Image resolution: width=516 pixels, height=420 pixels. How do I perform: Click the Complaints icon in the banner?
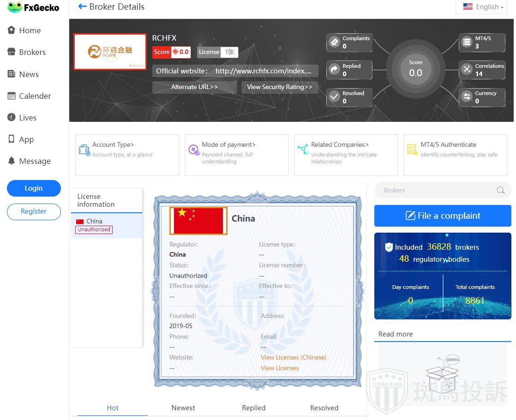pyautogui.click(x=335, y=42)
